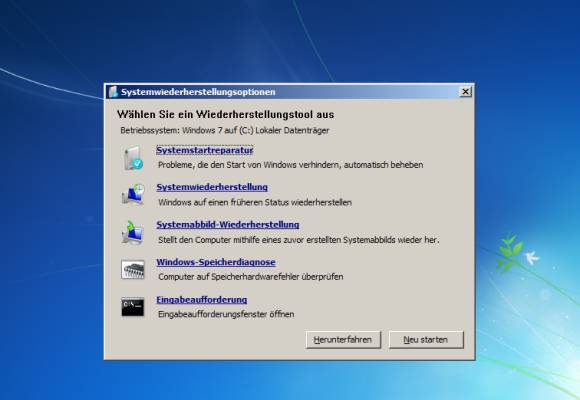Click 'Computer auf Speicherhardwarefehler überprüfen' text
Screen dimensions: 580x400
coord(251,277)
